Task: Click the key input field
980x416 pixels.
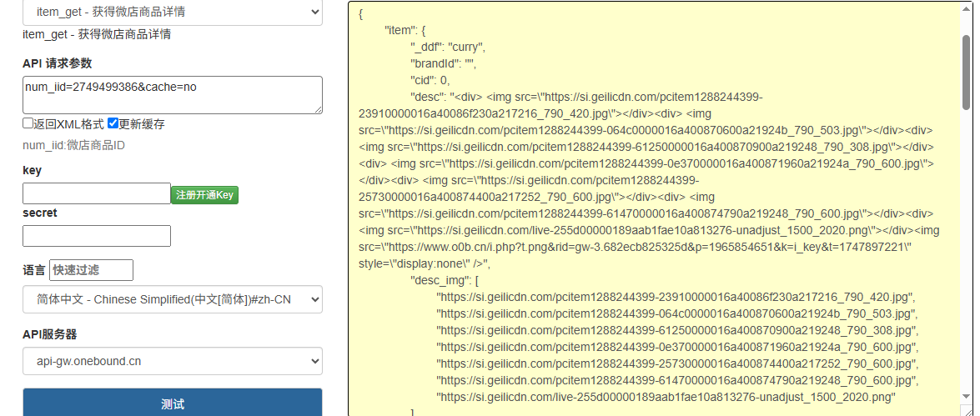Action: [x=96, y=193]
